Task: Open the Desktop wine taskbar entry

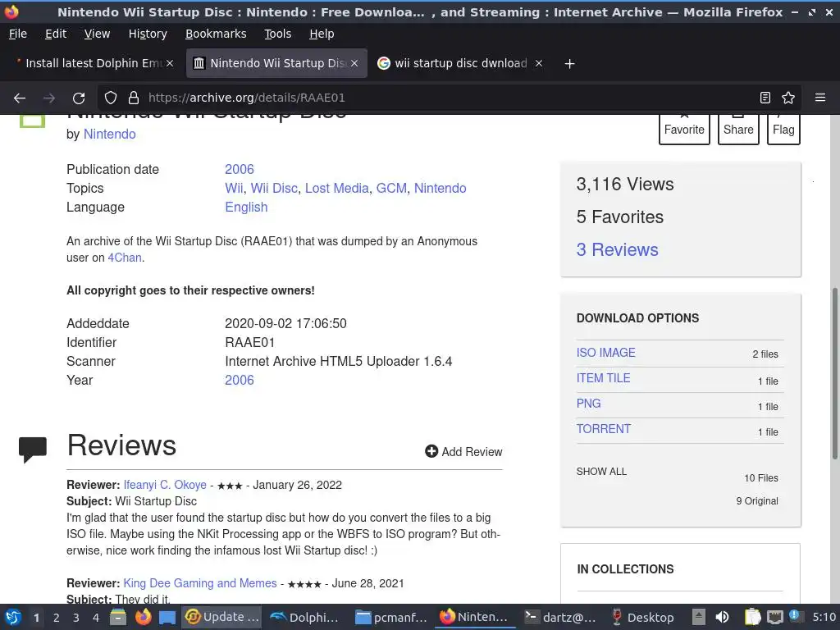Action: click(x=643, y=617)
